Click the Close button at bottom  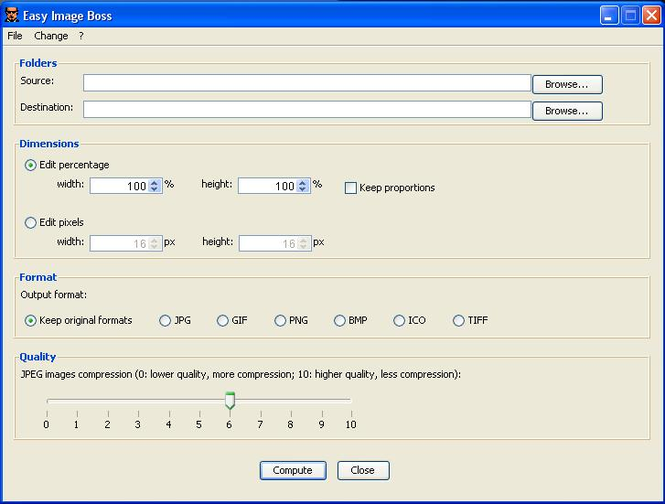pyautogui.click(x=363, y=470)
